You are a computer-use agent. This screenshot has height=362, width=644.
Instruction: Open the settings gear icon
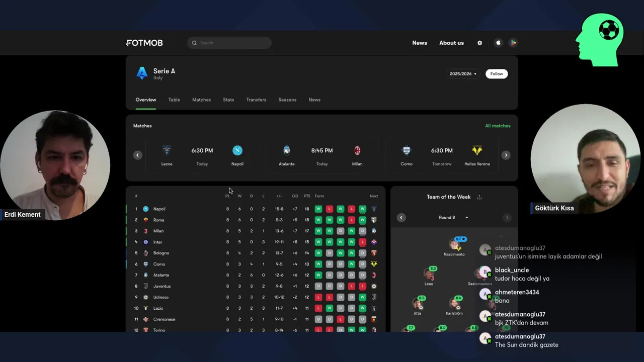[x=479, y=43]
